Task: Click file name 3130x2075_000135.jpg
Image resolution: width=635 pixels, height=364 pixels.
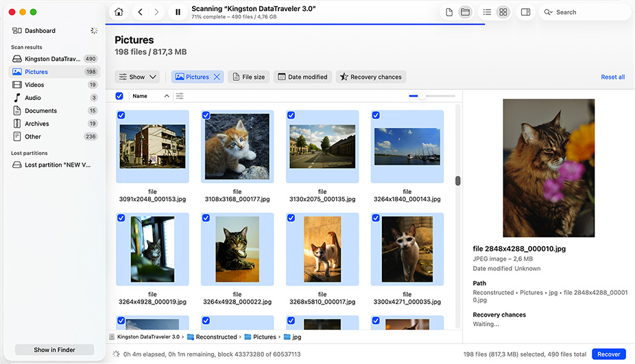Action: point(322,195)
